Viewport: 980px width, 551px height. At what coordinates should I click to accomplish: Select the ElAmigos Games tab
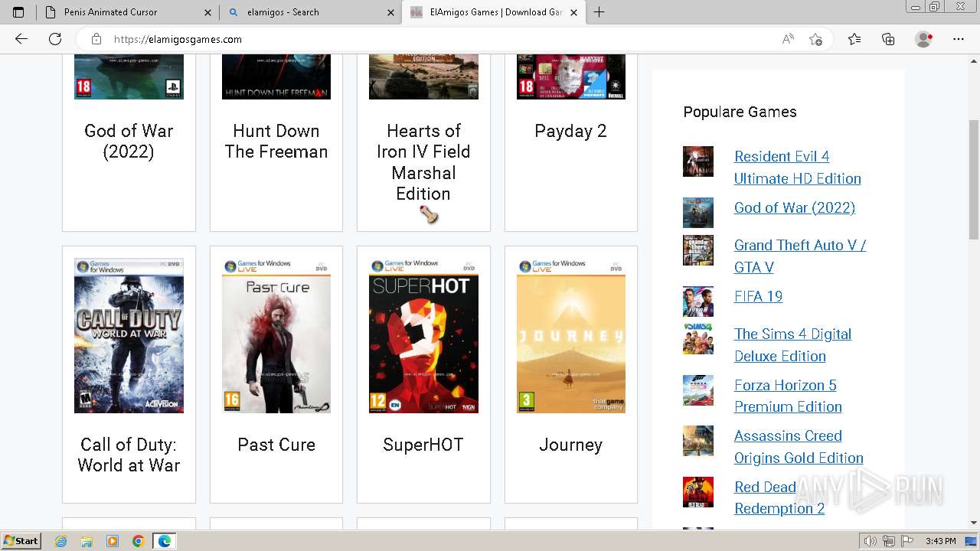tap(494, 12)
